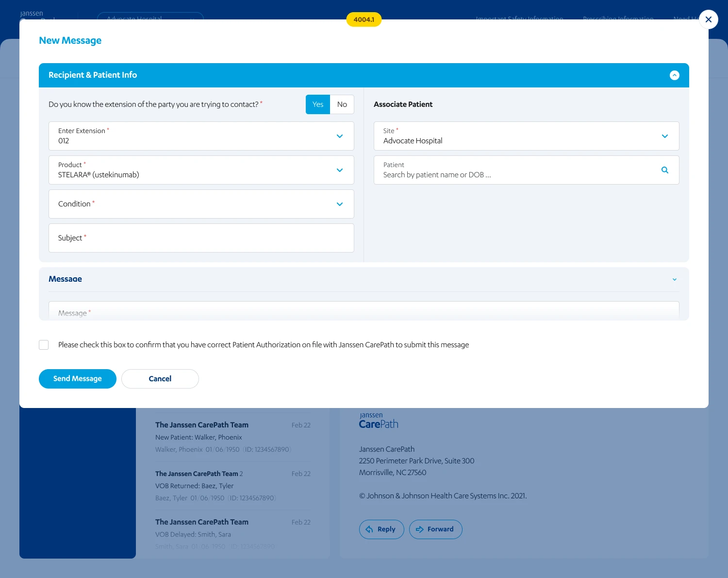The height and width of the screenshot is (578, 728).
Task: Open the Enter Extension dropdown
Action: (x=201, y=136)
